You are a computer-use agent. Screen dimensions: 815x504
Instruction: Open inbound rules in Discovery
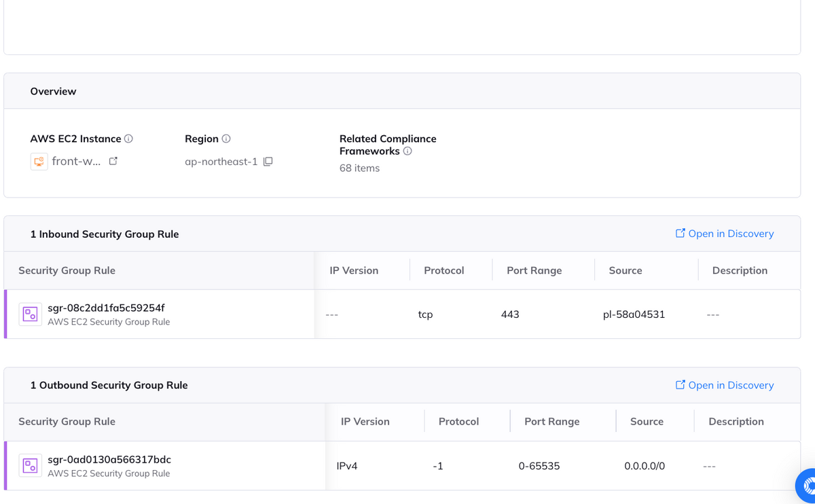724,234
